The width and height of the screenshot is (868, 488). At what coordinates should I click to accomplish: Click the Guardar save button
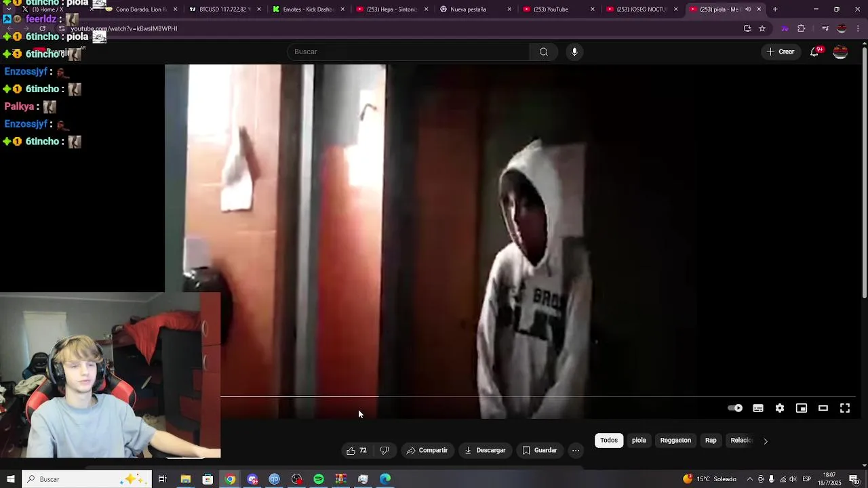coord(540,450)
